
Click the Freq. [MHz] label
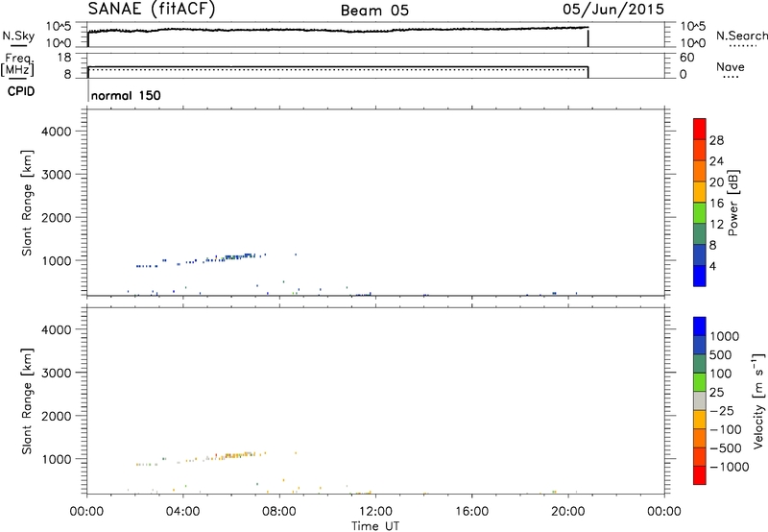click(x=17, y=64)
